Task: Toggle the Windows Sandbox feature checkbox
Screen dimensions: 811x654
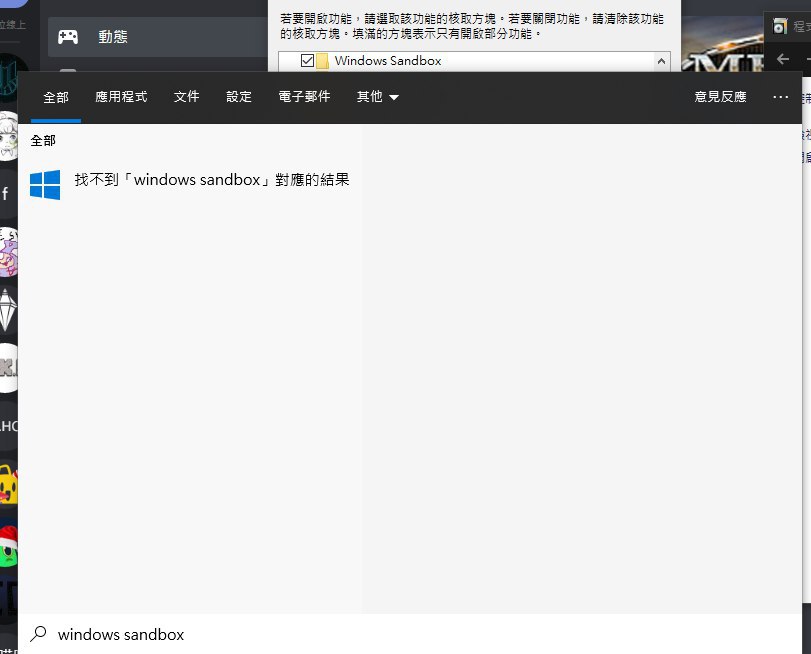Action: [307, 61]
